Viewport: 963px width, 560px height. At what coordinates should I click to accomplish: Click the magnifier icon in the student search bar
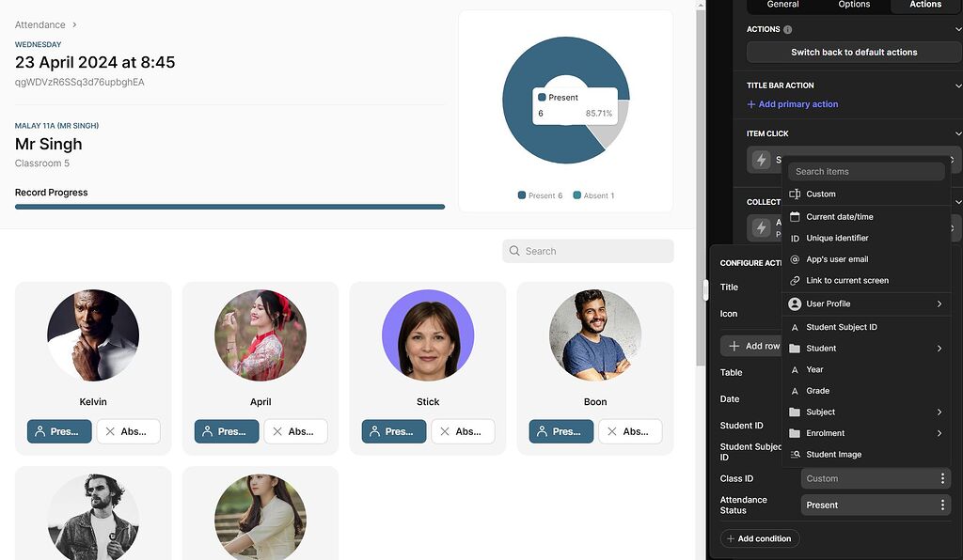[513, 251]
